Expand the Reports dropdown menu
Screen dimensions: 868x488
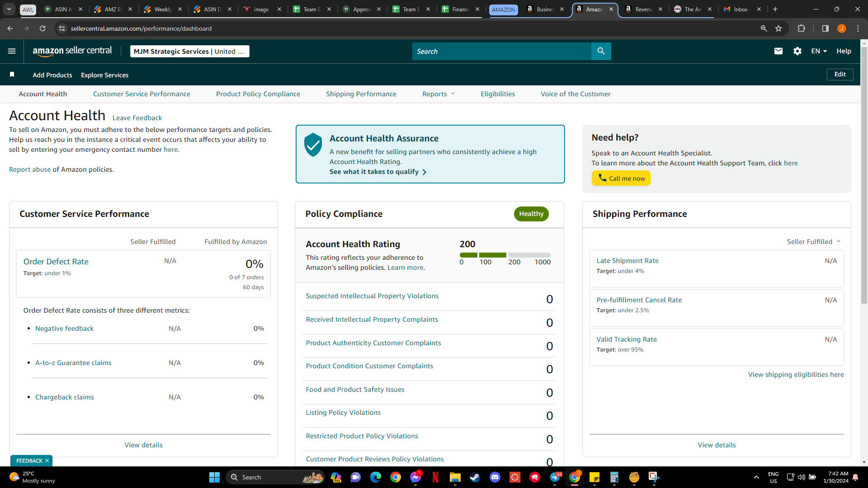[439, 94]
